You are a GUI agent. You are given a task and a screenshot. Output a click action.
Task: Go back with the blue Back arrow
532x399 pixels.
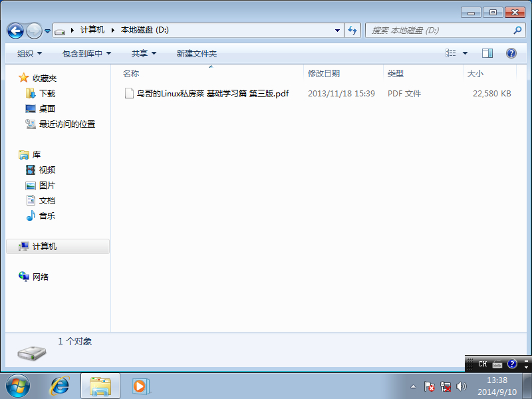(15, 31)
